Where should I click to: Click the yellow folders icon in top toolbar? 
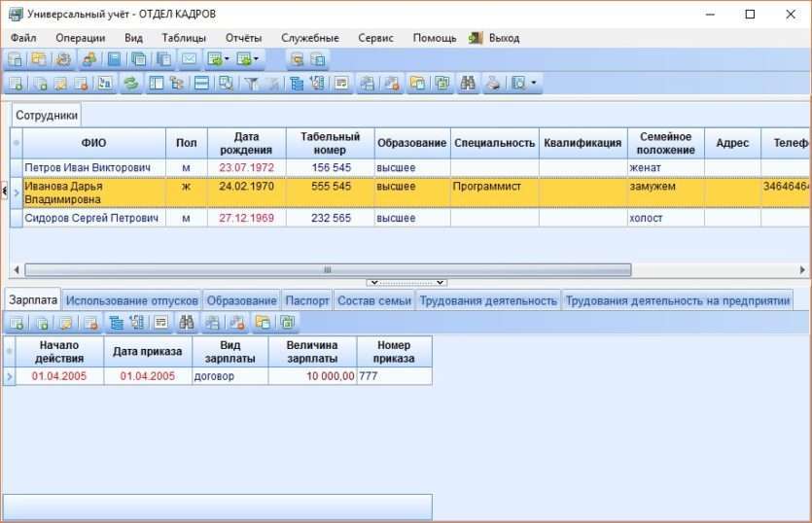pyautogui.click(x=39, y=59)
